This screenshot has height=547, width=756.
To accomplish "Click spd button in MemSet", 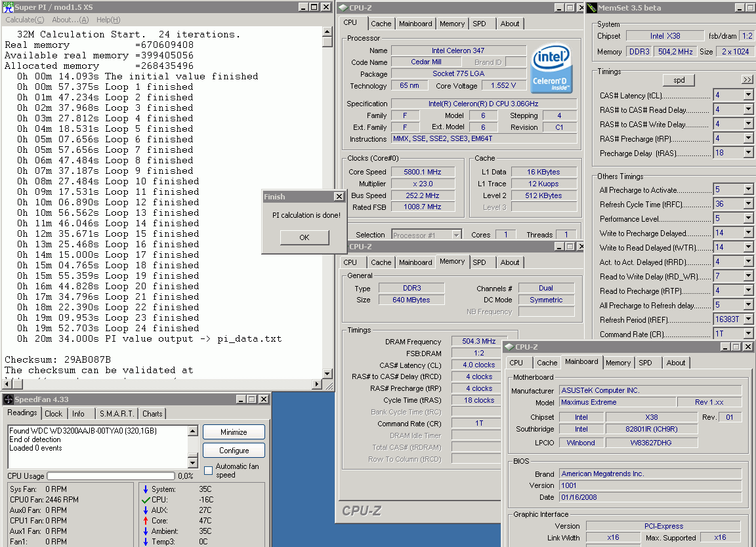I will [679, 80].
